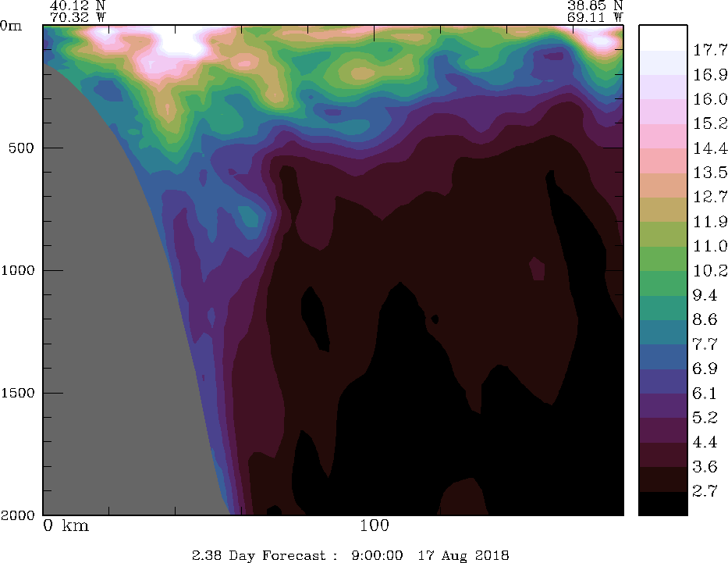Click the 70.32 W longitude label

77,18
